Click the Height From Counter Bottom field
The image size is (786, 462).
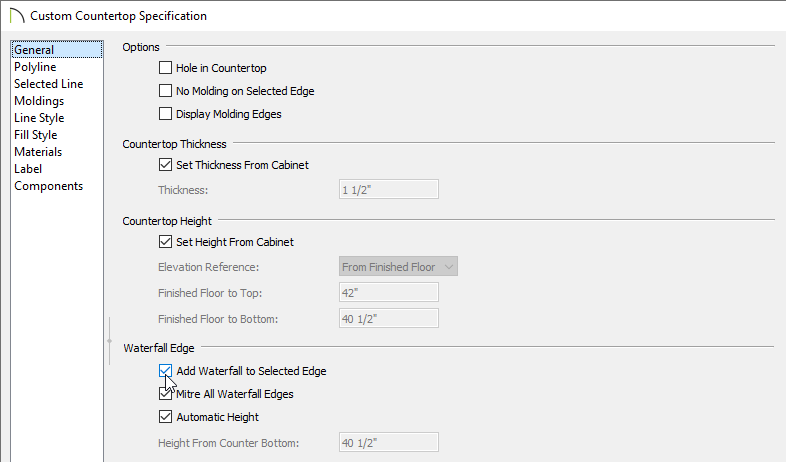(x=388, y=442)
